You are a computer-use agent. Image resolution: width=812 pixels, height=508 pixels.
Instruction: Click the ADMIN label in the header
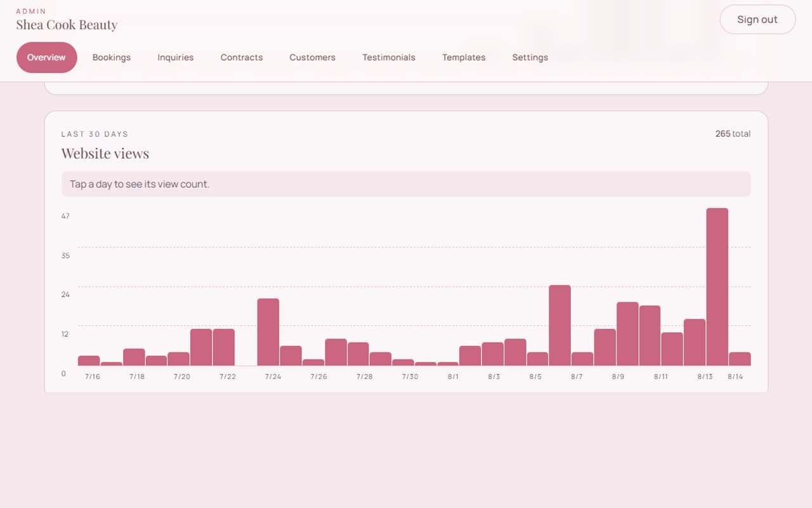pyautogui.click(x=31, y=11)
